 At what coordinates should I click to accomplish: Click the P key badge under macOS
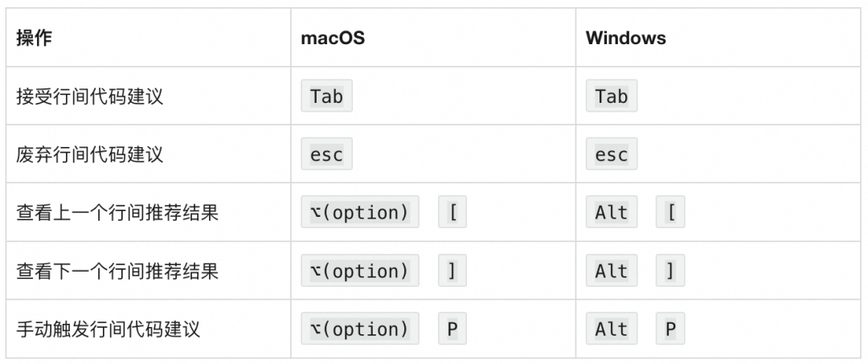(x=452, y=329)
